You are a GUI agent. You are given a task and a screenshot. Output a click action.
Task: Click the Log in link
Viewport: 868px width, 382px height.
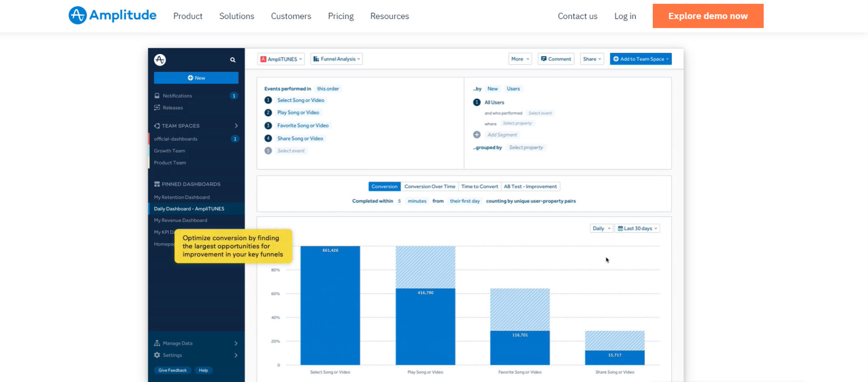point(625,16)
